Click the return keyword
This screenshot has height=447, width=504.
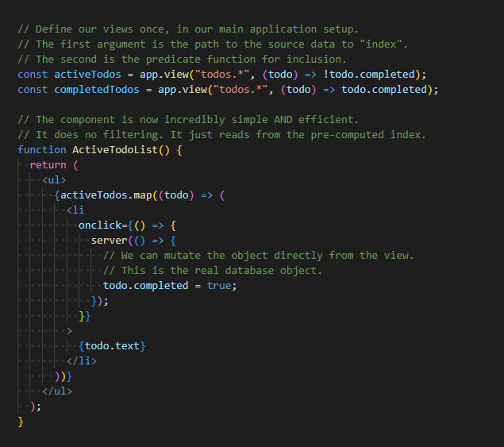48,164
